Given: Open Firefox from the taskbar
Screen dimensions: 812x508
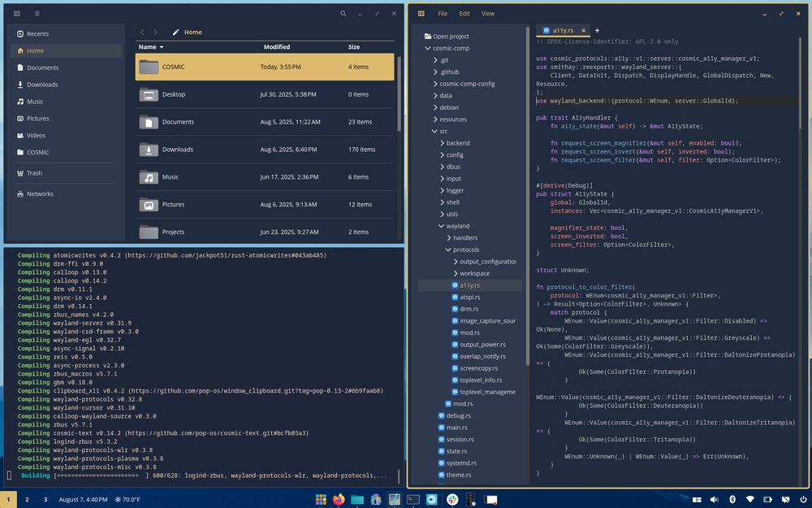Looking at the screenshot, I should (x=339, y=499).
